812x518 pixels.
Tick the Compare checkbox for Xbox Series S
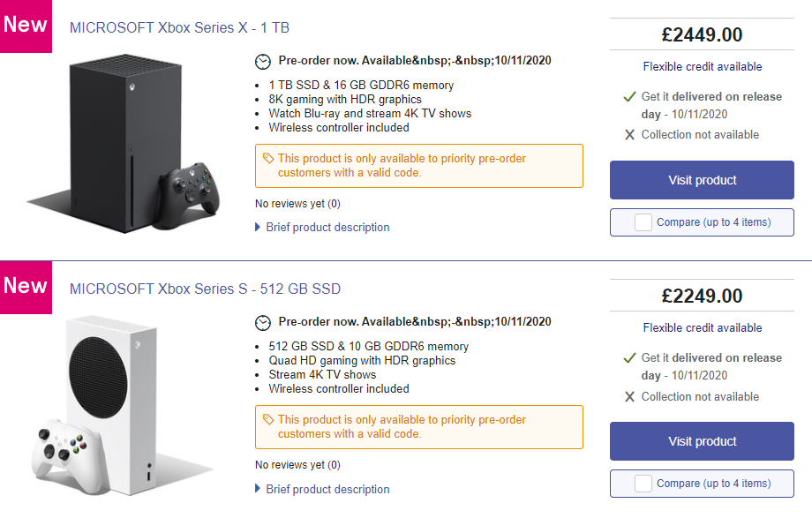643,484
